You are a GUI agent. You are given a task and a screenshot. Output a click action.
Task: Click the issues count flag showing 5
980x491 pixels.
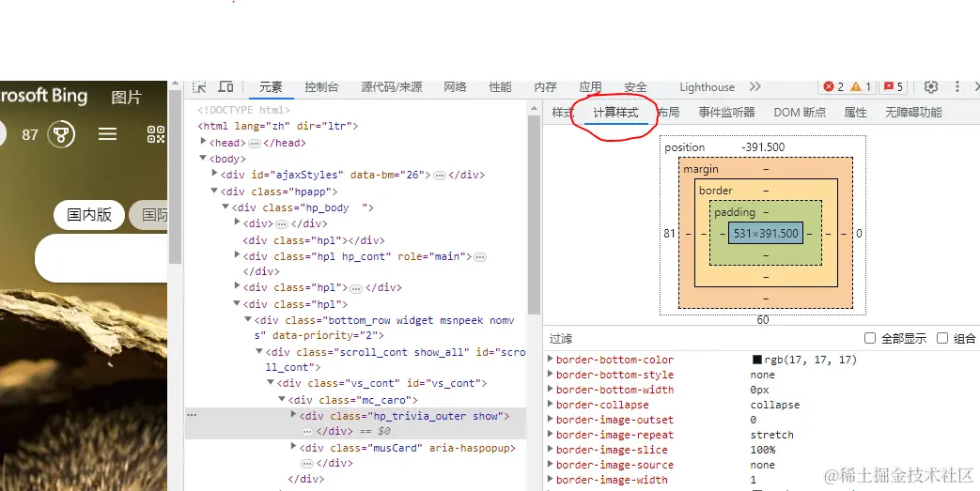coord(894,86)
